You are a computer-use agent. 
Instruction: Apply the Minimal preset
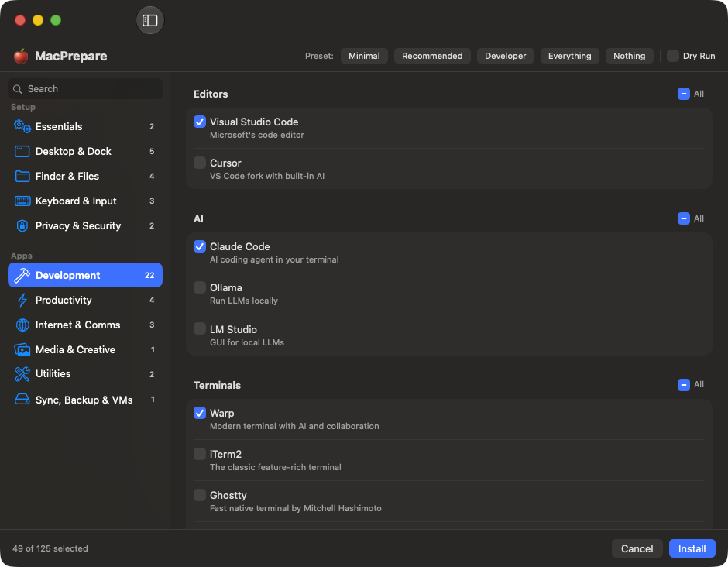tap(364, 56)
